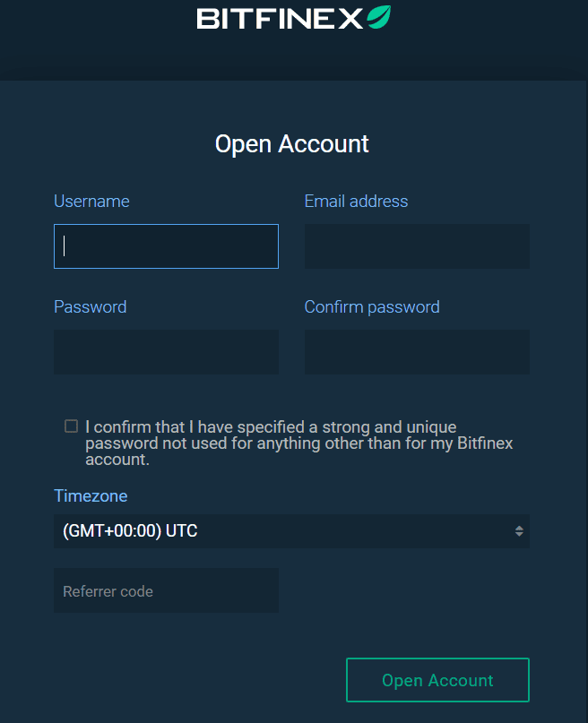Click the timezone selector stepper arrows
Viewport: 588px width, 723px height.
click(x=520, y=530)
